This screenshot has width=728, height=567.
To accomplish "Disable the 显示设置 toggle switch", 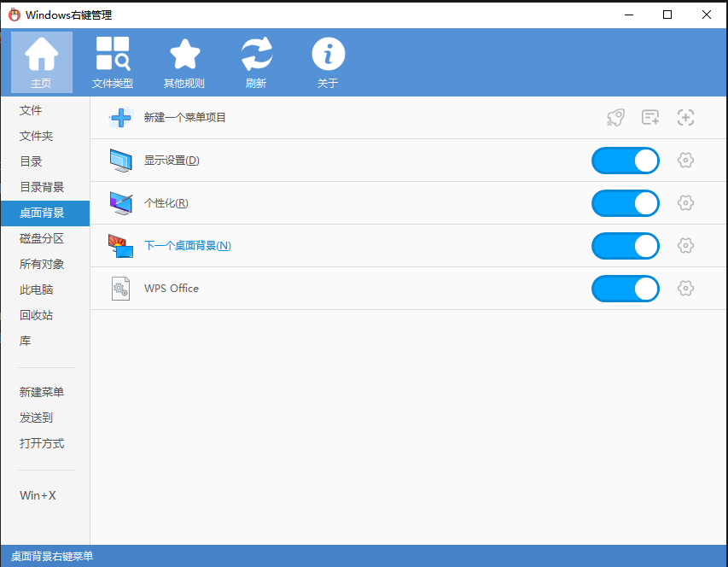I will pyautogui.click(x=626, y=161).
